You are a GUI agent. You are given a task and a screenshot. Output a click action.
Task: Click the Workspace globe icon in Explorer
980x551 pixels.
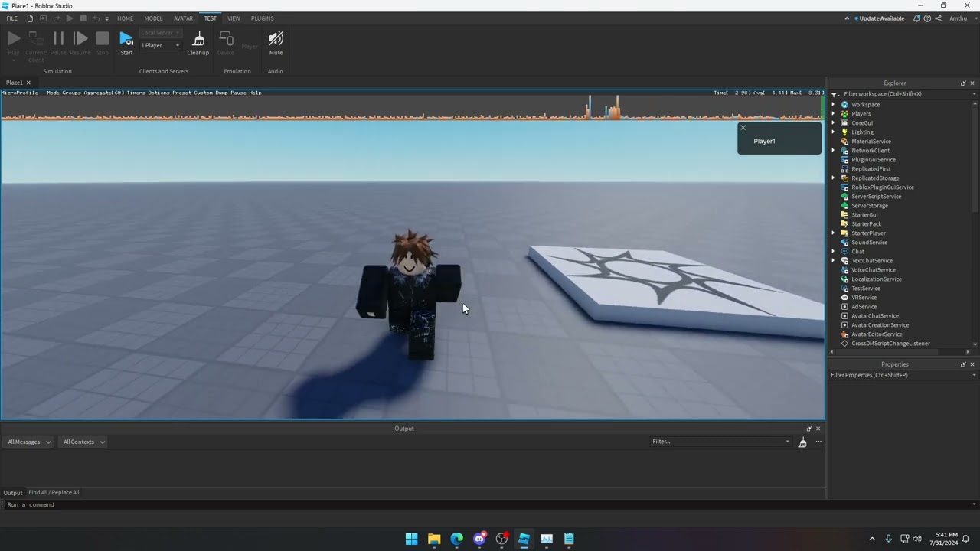pyautogui.click(x=844, y=105)
